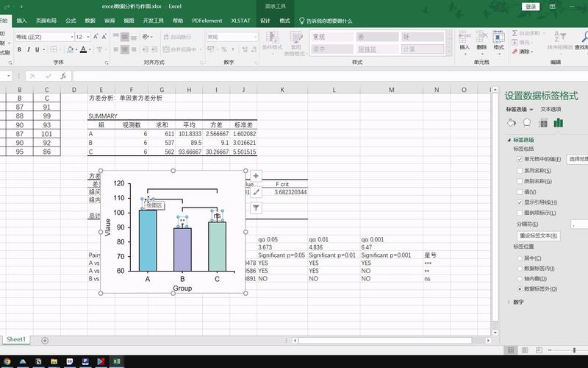Enable the 系列名称(S) checkbox
The height and width of the screenshot is (368, 588).
click(520, 171)
